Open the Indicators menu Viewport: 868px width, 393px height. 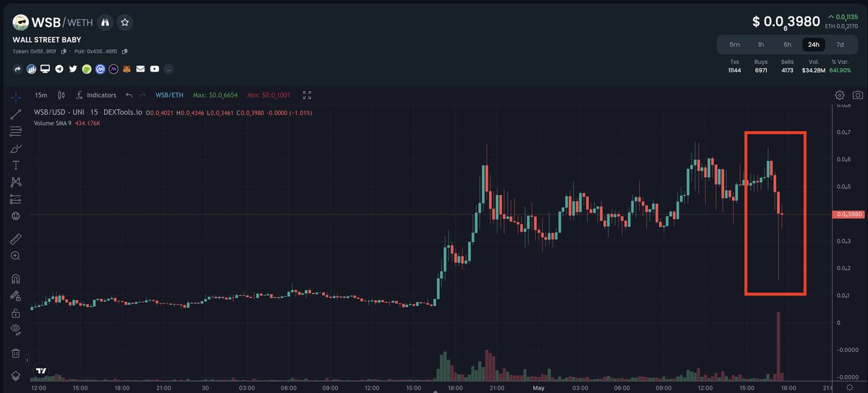[x=95, y=95]
